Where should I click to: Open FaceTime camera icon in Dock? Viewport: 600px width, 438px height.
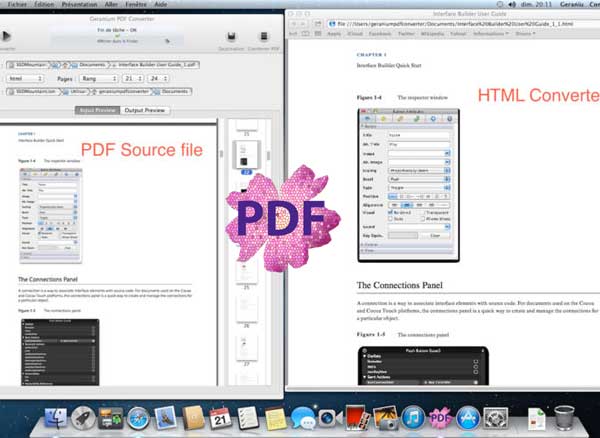330,418
